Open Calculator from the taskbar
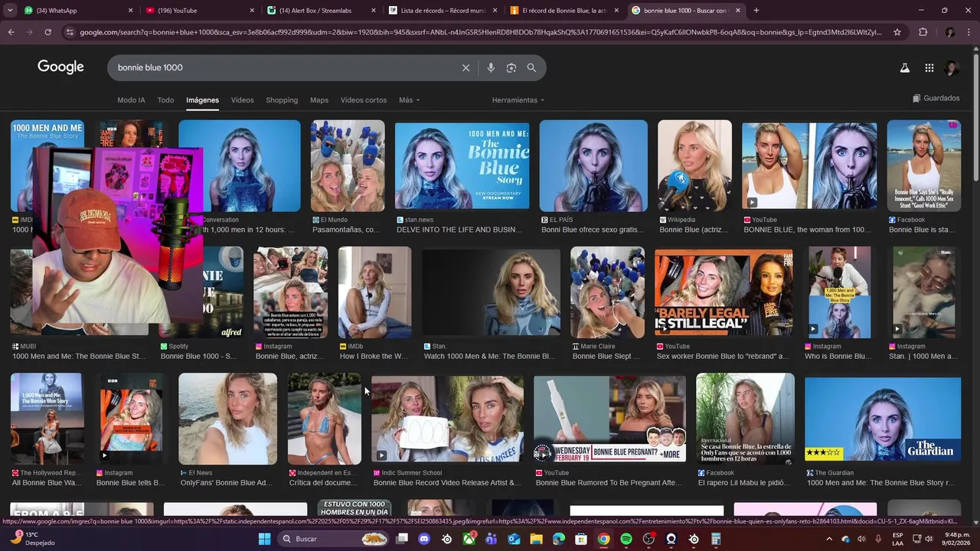 point(716,539)
